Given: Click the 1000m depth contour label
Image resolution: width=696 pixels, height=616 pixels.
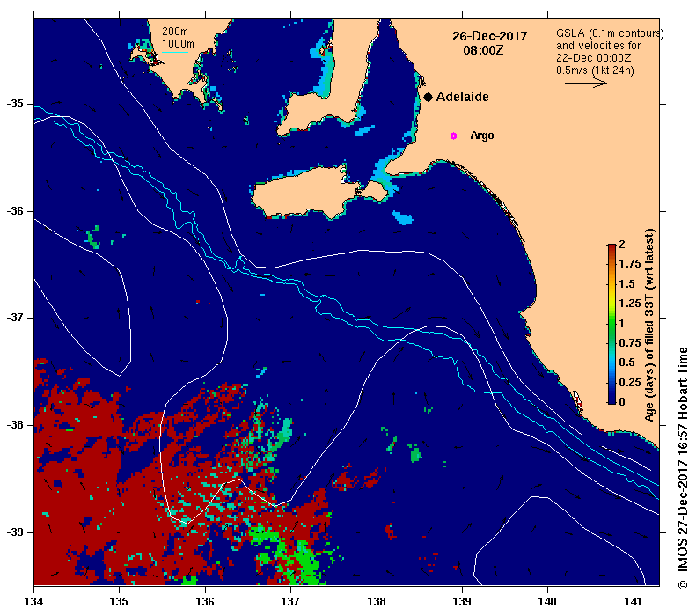Looking at the screenshot, I should (x=178, y=44).
